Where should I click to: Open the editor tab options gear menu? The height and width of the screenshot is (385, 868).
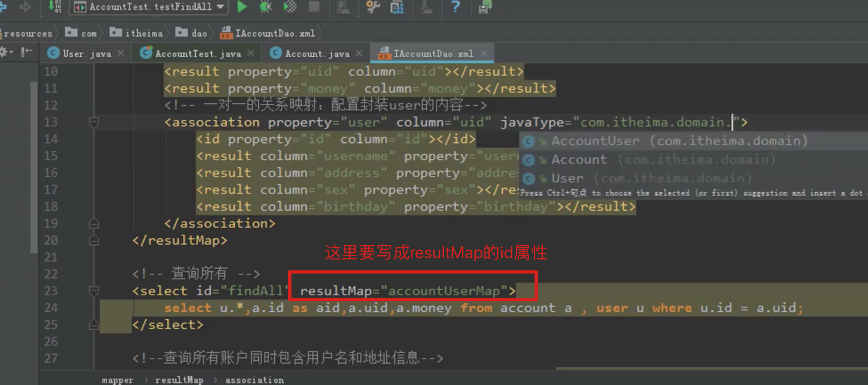click(x=5, y=51)
